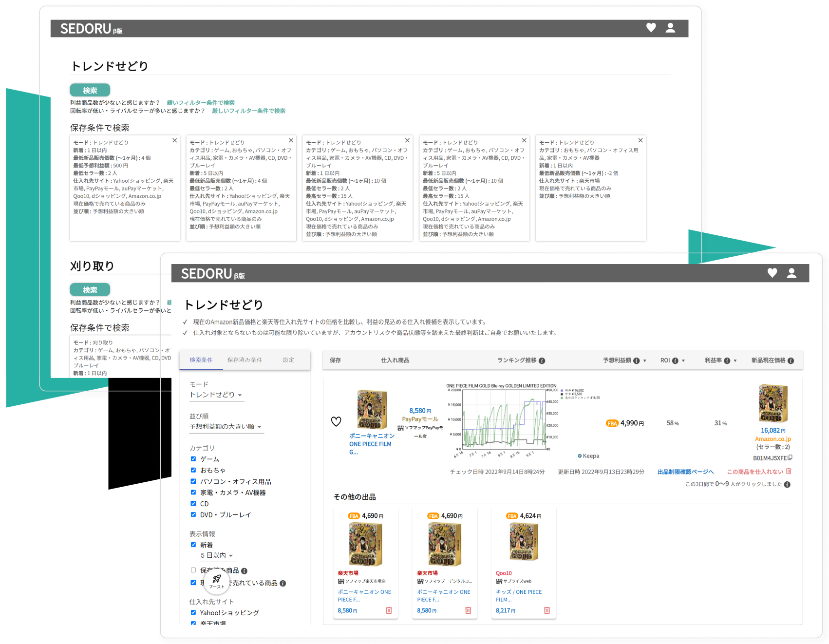Open the キッズ / ONE PIECE FILM... listing link
The width and height of the screenshot is (829, 644).
[x=519, y=596]
